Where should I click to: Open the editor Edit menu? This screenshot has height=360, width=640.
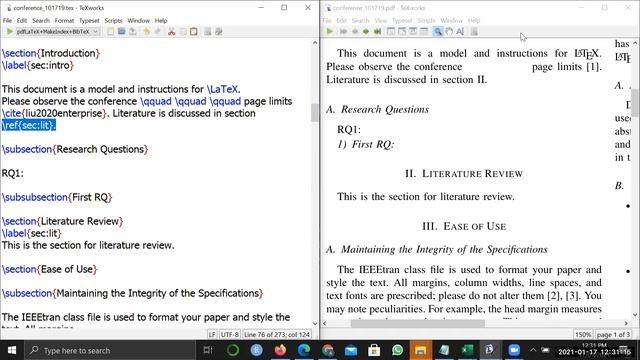pyautogui.click(x=22, y=20)
